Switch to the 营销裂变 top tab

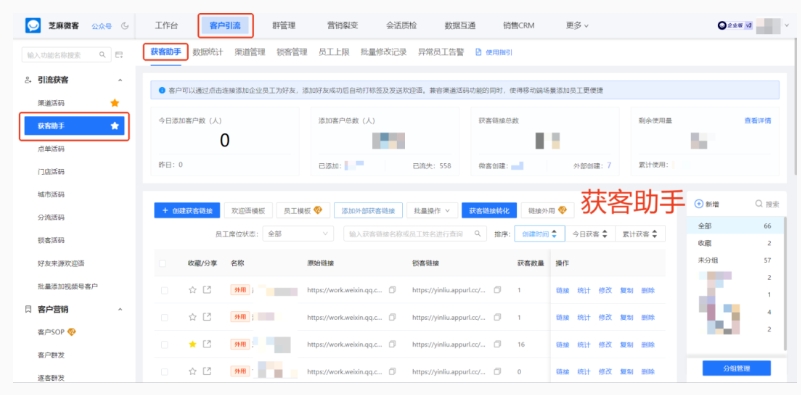pyautogui.click(x=342, y=26)
